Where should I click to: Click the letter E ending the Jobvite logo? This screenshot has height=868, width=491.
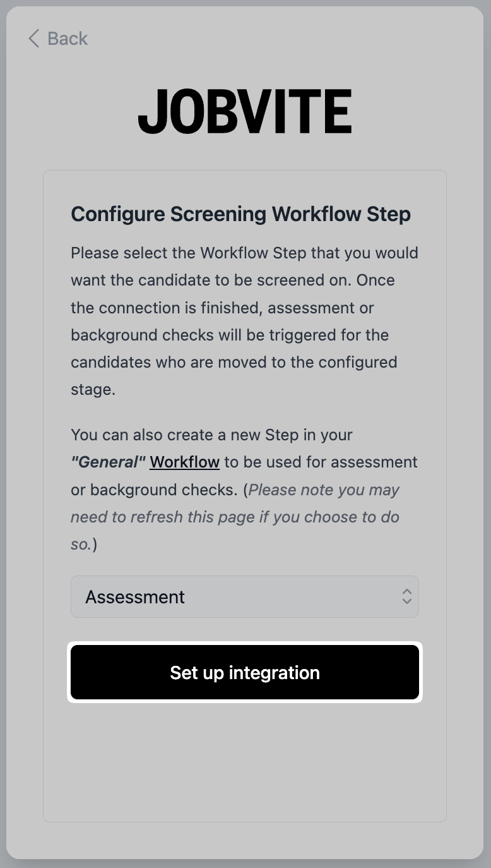coord(339,111)
